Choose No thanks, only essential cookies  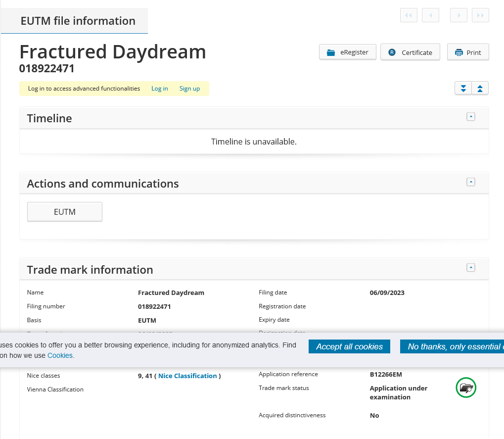pos(452,346)
